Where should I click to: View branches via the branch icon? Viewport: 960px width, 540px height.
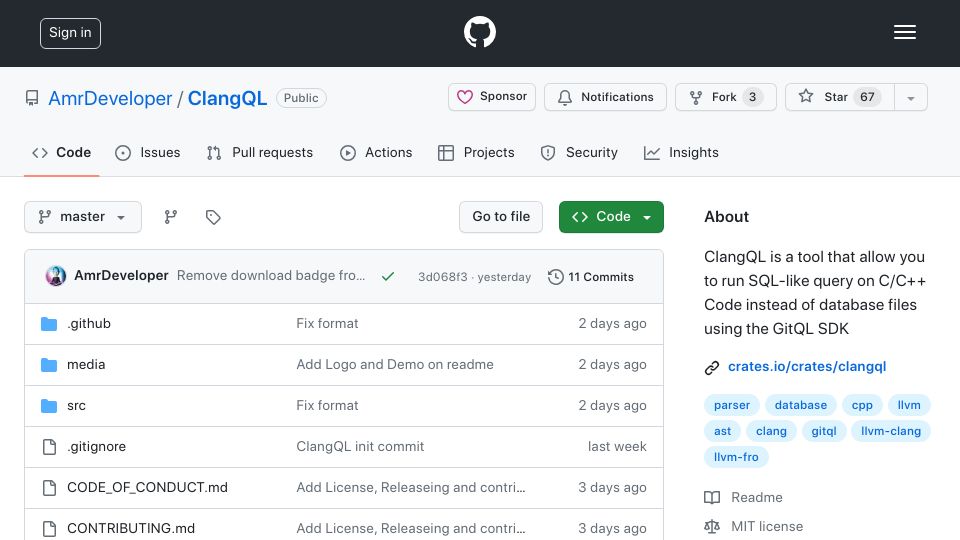pyautogui.click(x=171, y=217)
